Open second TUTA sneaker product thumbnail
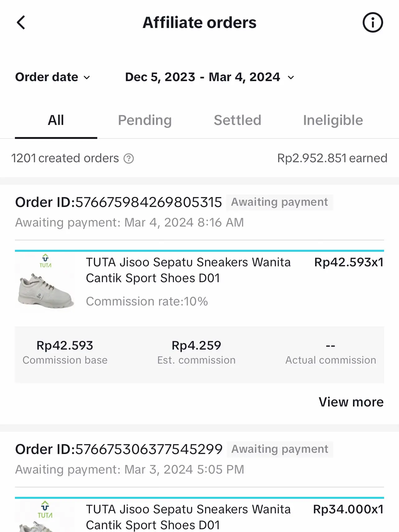 click(x=45, y=516)
